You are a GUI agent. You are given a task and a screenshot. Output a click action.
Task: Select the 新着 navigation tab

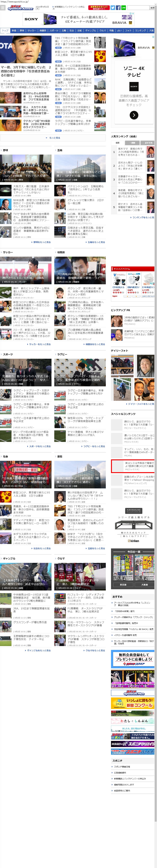(14, 30)
